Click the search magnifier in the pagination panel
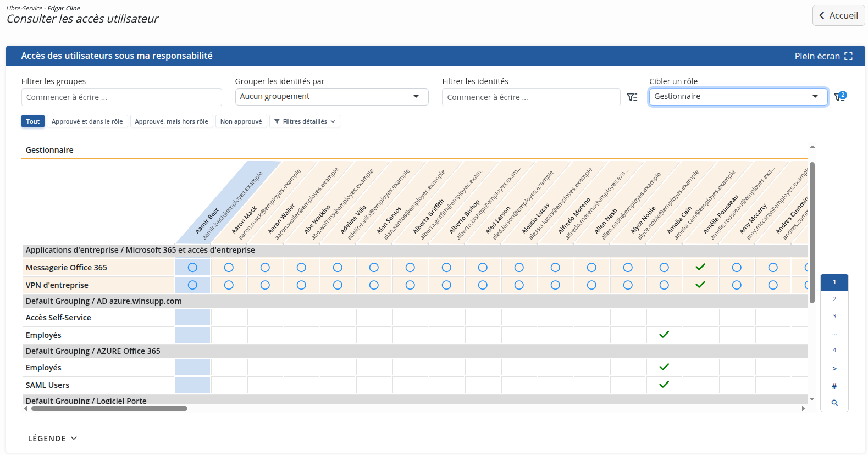868x455 pixels. (x=834, y=403)
